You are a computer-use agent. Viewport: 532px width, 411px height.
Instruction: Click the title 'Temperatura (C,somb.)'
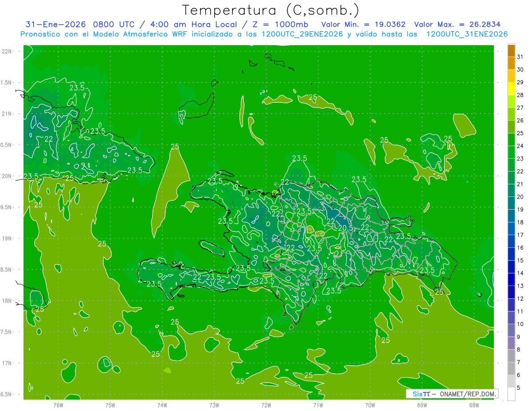(x=271, y=10)
